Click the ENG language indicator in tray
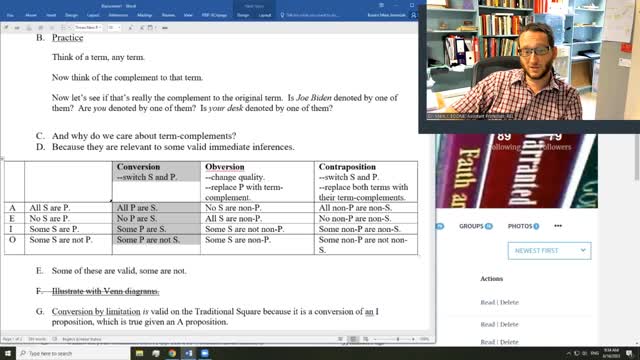The width and height of the screenshot is (640, 360). [595, 353]
